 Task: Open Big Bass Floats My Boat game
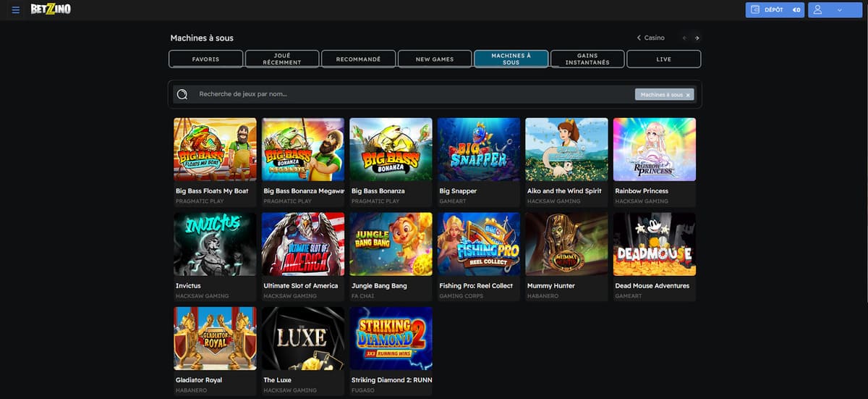pos(215,150)
